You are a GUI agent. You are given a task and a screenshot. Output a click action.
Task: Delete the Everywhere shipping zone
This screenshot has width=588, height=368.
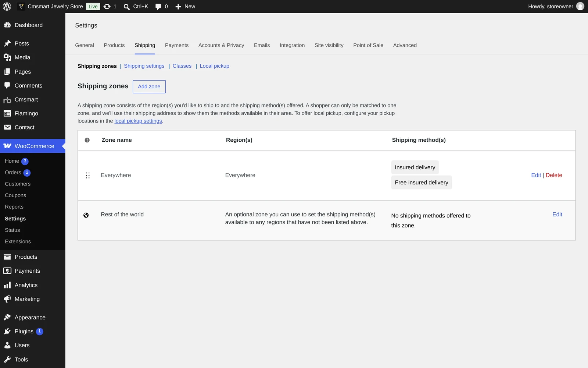pyautogui.click(x=554, y=175)
